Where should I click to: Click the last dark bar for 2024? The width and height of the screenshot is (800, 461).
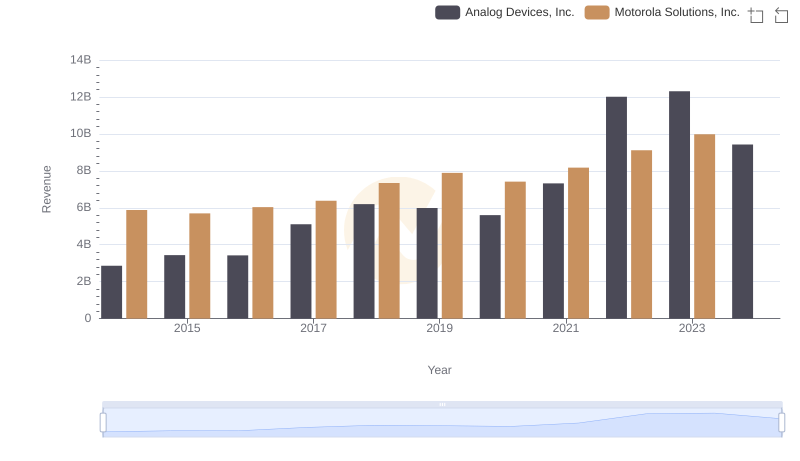tap(742, 231)
